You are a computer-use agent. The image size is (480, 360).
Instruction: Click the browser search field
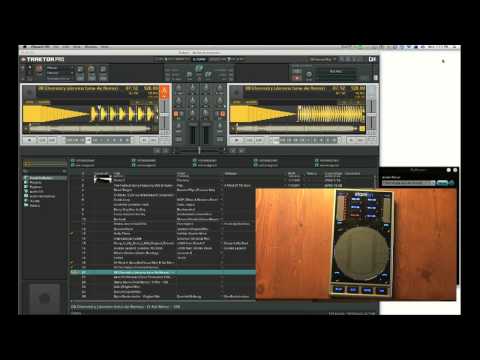pyautogui.click(x=45, y=171)
